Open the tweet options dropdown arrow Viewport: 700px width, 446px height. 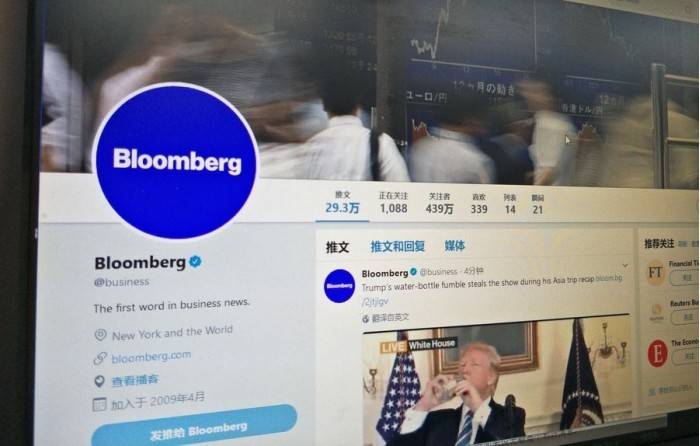click(625, 266)
